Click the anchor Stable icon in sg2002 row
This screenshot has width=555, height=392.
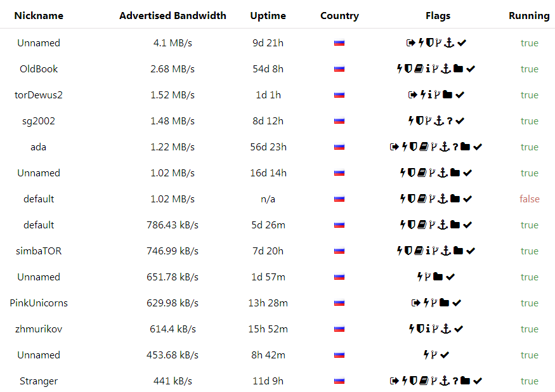439,121
